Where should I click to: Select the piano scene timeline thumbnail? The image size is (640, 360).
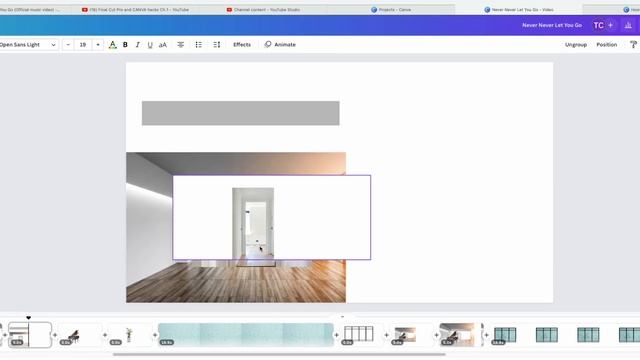(80, 335)
